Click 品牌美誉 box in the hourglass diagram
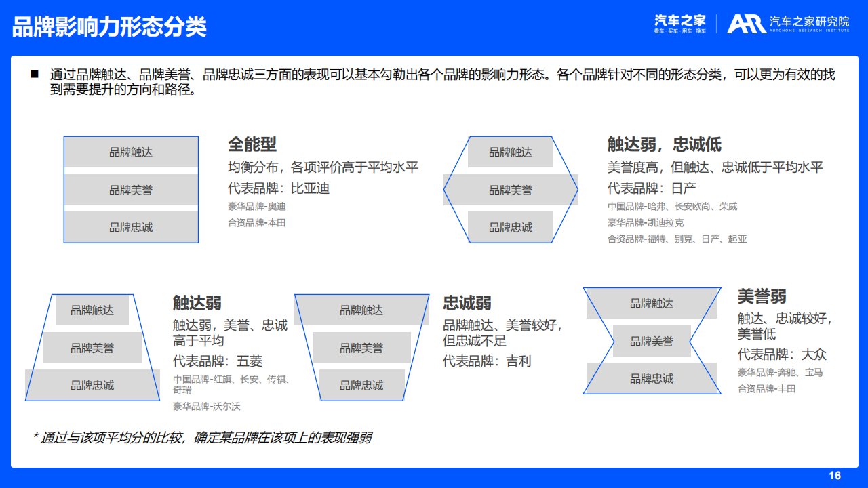The height and width of the screenshot is (488, 868). tap(652, 341)
